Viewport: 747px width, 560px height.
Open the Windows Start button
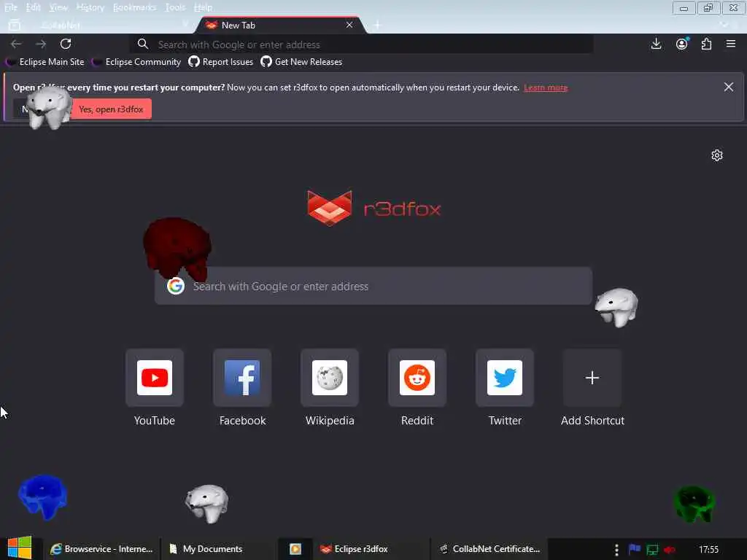point(20,548)
